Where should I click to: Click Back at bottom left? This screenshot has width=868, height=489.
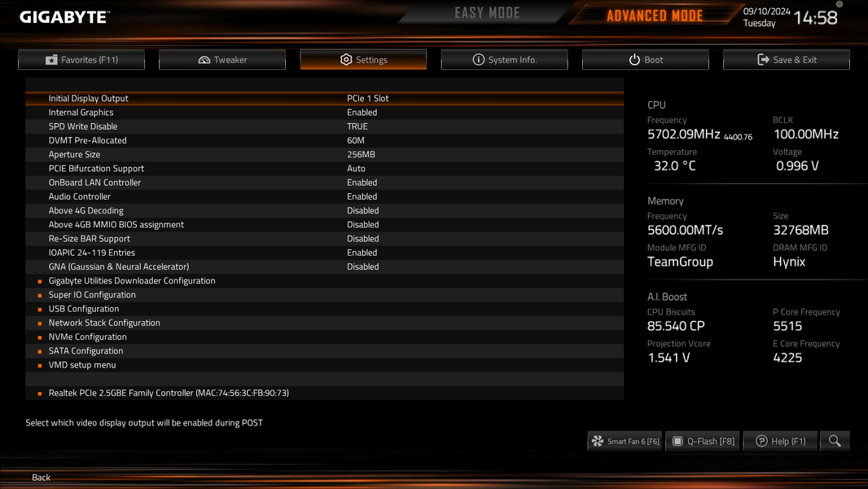click(41, 477)
